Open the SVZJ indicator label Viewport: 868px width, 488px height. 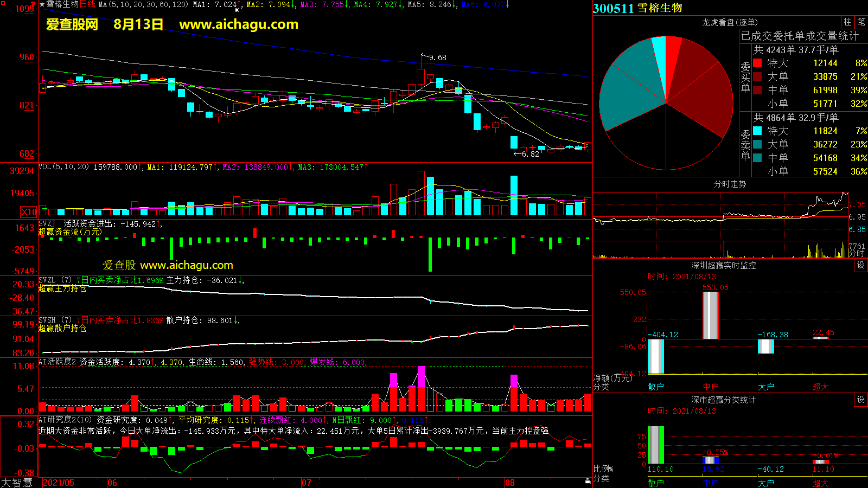[47, 223]
